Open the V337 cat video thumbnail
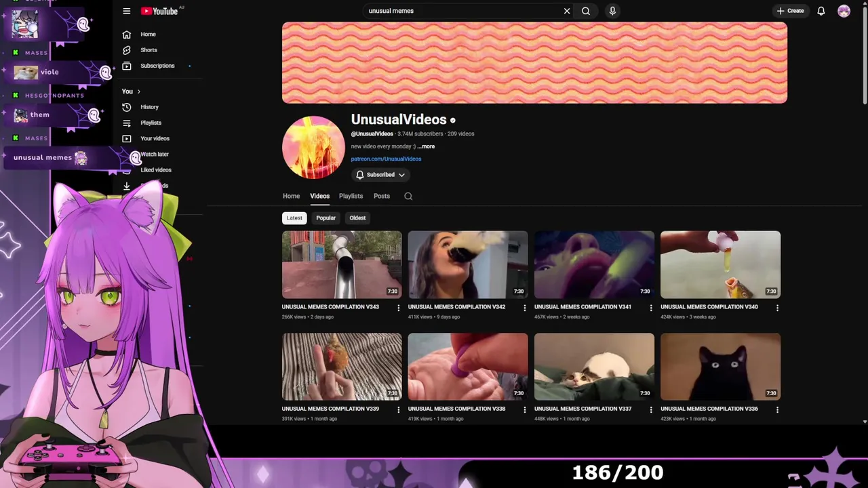Viewport: 868px width, 488px height. 594,367
